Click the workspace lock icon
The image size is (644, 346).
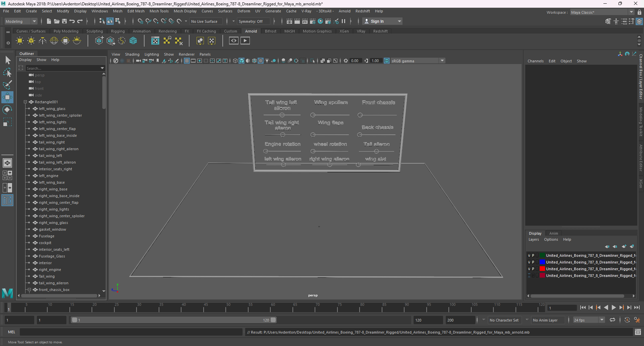click(639, 12)
